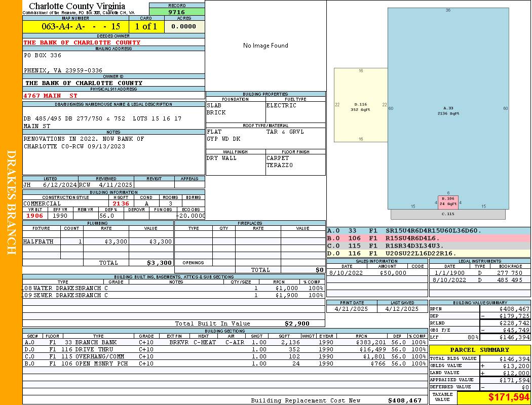Screen dimensions: 532x405
Task: Click the HALFBATH fixture row
Action: point(98,241)
